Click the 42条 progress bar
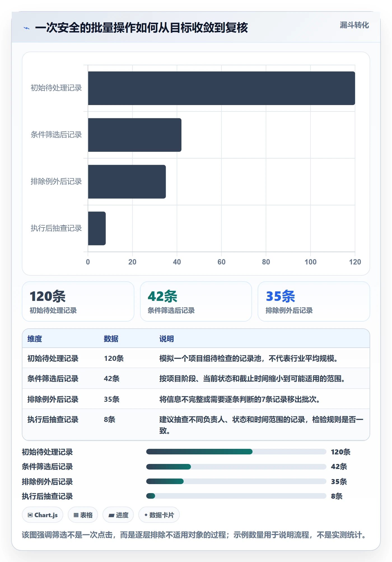This screenshot has height=562, width=392. (236, 466)
